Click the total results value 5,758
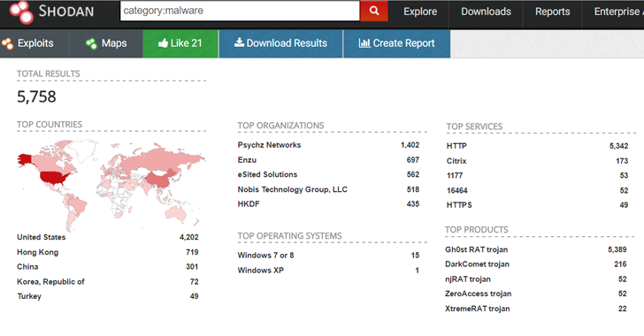The width and height of the screenshot is (644, 336). point(36,97)
